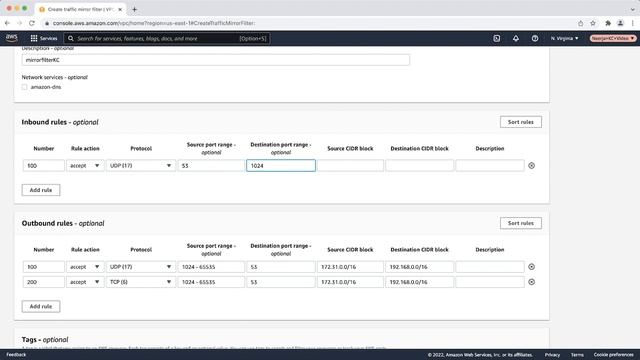This screenshot has height=360, width=640.
Task: Edit outbound UDP destination port 53
Action: (x=281, y=267)
